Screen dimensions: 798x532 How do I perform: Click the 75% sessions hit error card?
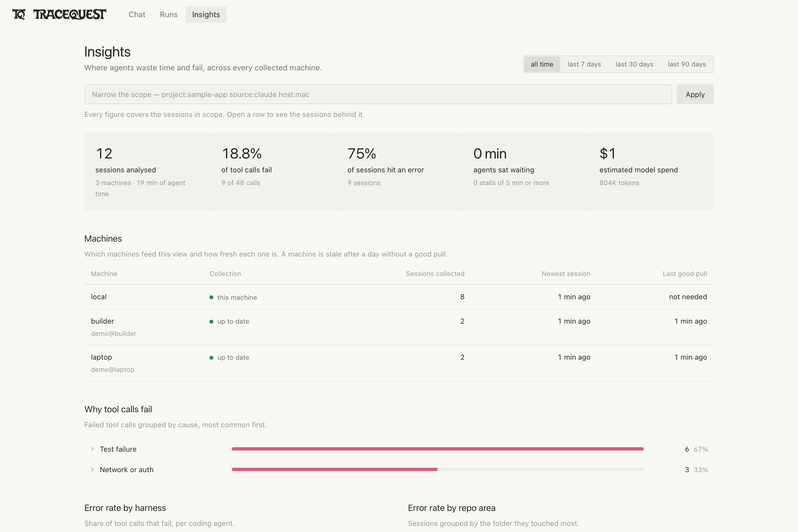pos(399,172)
